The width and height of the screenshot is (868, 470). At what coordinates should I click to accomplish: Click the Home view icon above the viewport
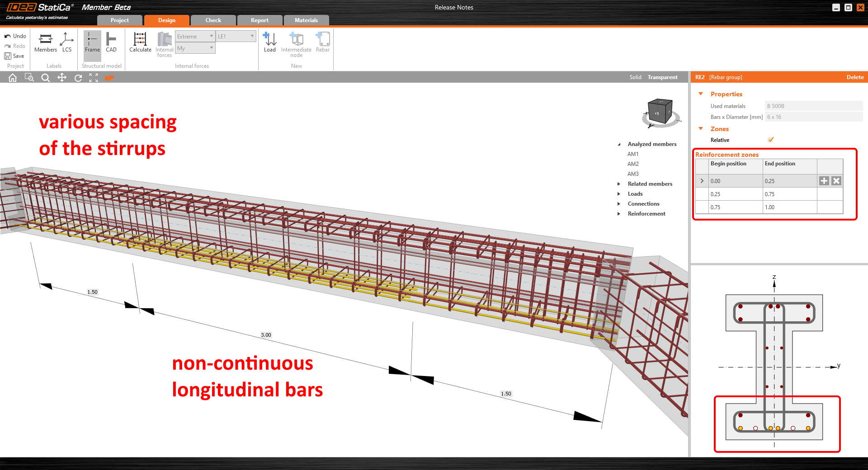(x=12, y=77)
